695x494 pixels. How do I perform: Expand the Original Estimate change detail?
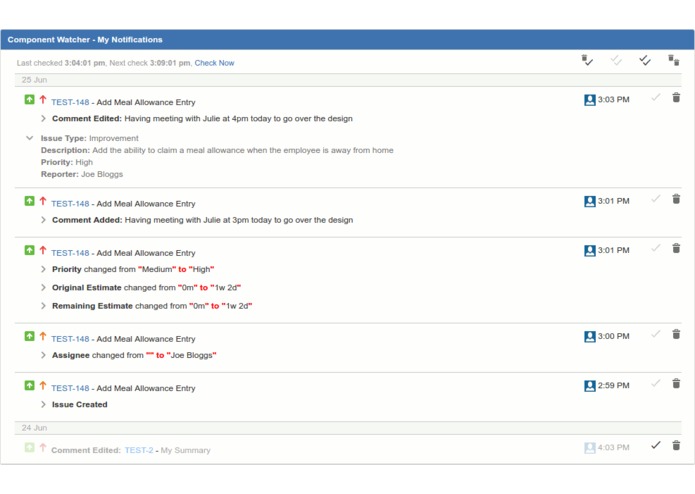point(43,287)
